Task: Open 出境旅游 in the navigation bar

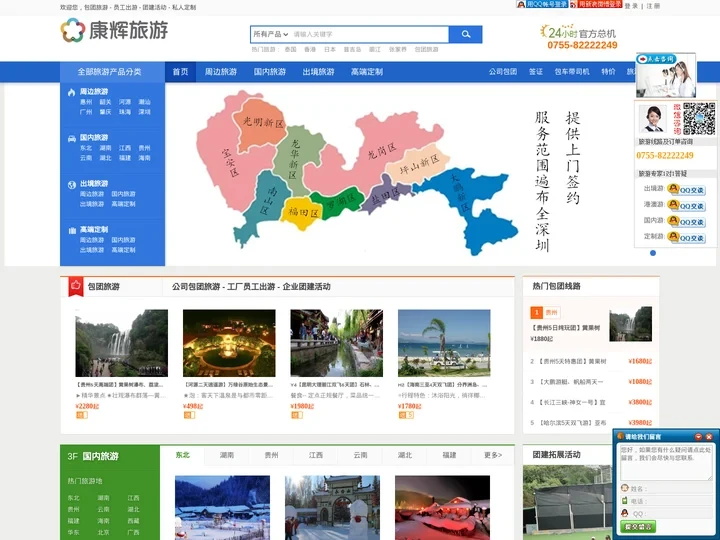Action: (x=319, y=72)
